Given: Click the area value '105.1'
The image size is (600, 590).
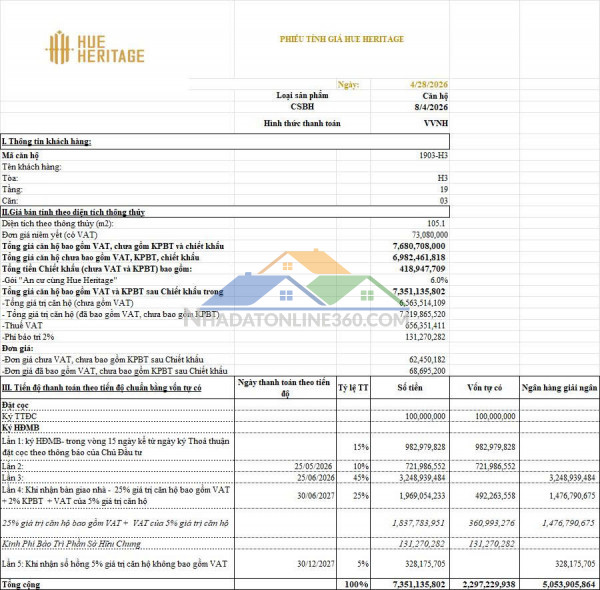Looking at the screenshot, I should 436,223.
